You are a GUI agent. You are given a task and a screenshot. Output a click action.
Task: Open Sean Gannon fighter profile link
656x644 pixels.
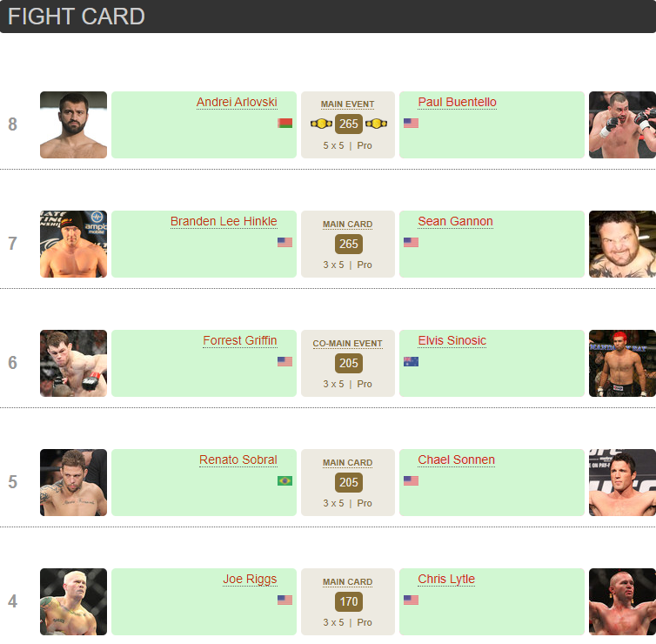coord(455,222)
